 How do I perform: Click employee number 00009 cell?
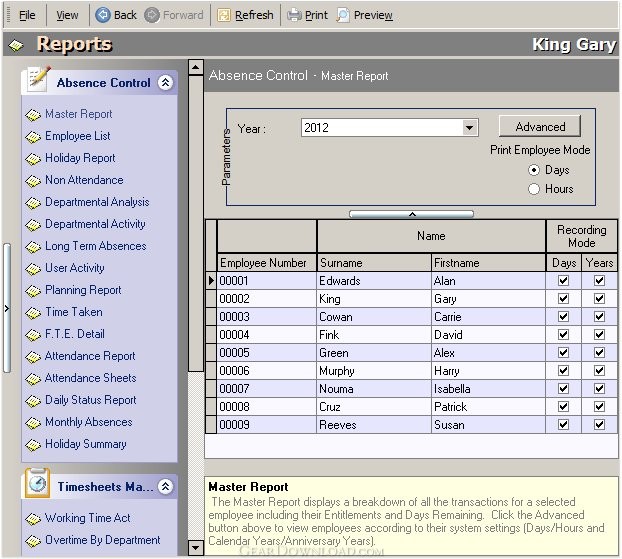click(x=267, y=425)
